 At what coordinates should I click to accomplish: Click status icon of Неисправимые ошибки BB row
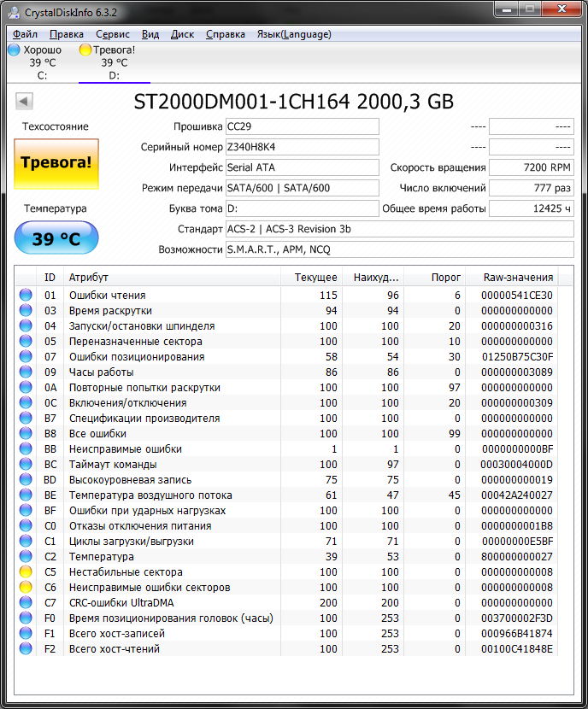pos(26,448)
